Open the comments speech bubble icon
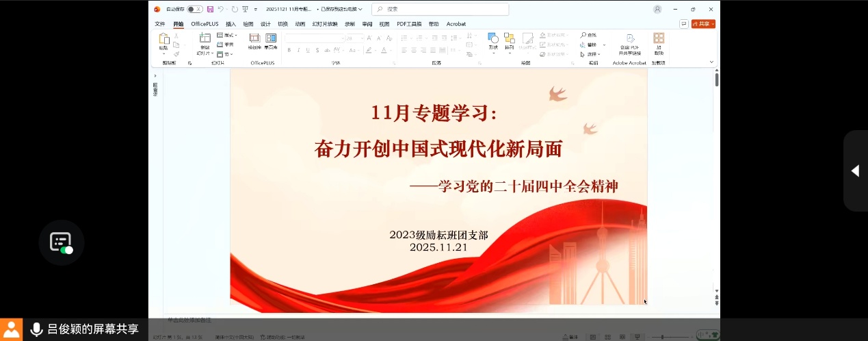The image size is (868, 341). click(683, 24)
